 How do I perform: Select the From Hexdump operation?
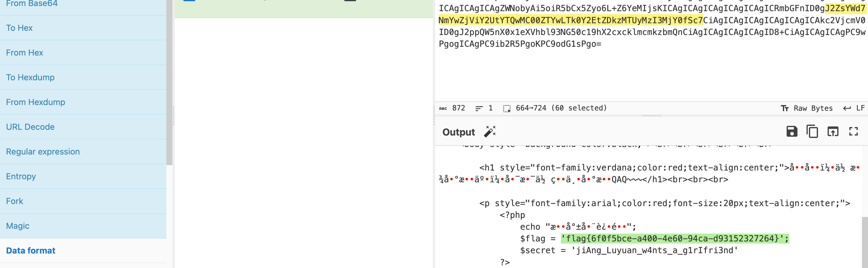[x=83, y=102]
